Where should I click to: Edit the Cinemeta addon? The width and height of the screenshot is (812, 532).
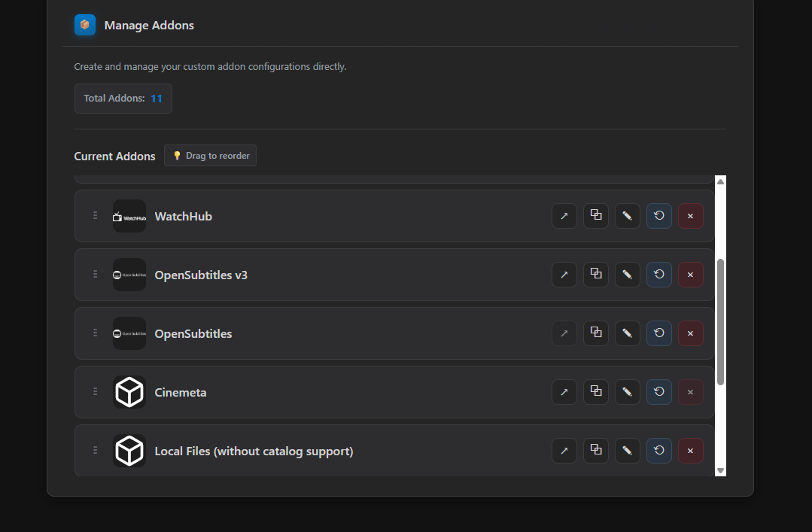(x=627, y=392)
